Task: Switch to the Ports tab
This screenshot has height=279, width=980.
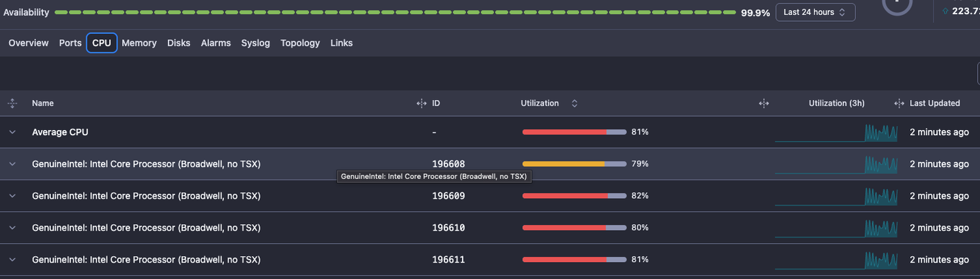Action: point(70,43)
